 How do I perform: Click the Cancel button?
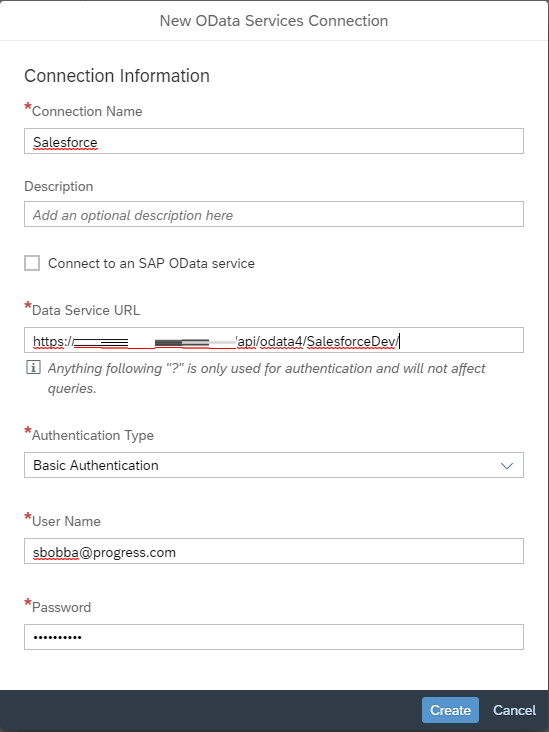click(514, 710)
